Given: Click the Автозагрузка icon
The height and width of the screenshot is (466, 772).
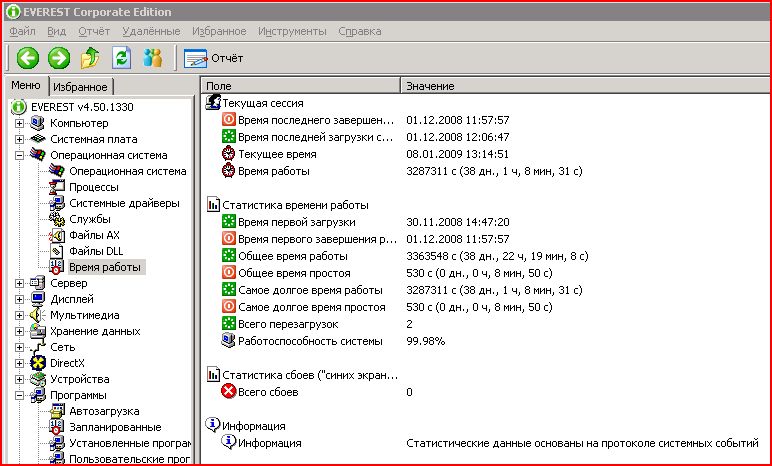Looking at the screenshot, I should 57,411.
